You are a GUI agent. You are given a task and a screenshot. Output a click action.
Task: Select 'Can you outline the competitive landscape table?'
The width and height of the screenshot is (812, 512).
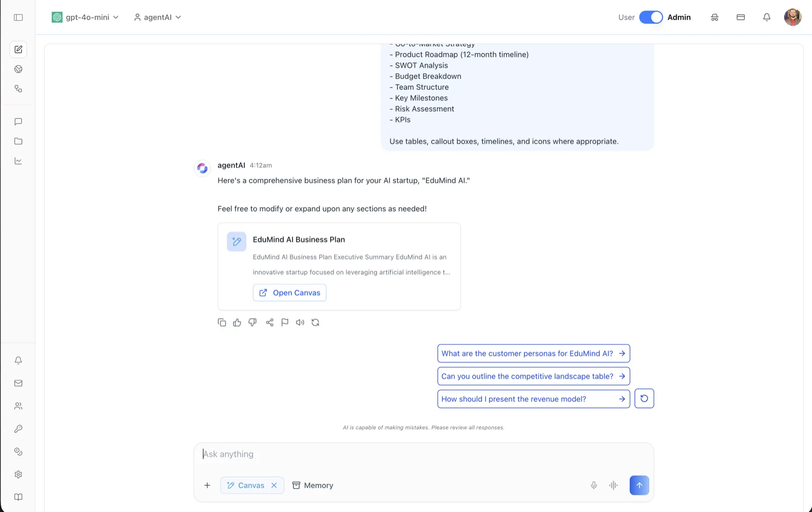(x=533, y=376)
